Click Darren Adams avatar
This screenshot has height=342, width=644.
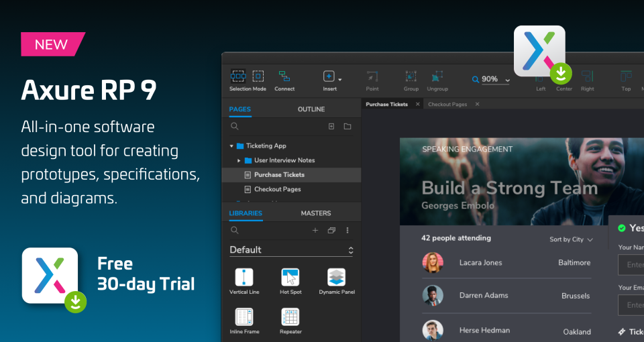click(433, 295)
